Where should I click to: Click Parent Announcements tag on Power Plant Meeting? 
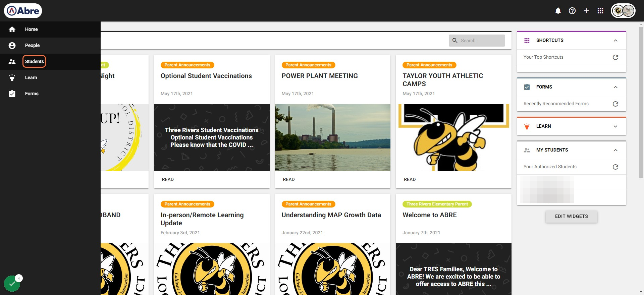308,65
